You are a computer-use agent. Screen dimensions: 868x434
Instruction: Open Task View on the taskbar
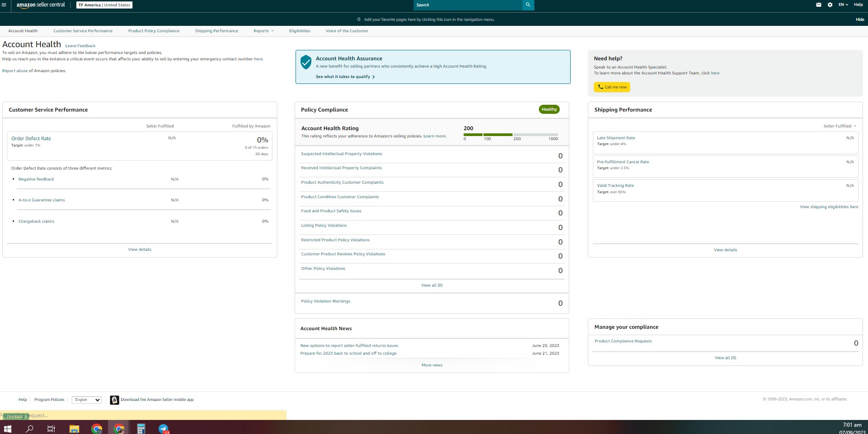tap(51, 429)
